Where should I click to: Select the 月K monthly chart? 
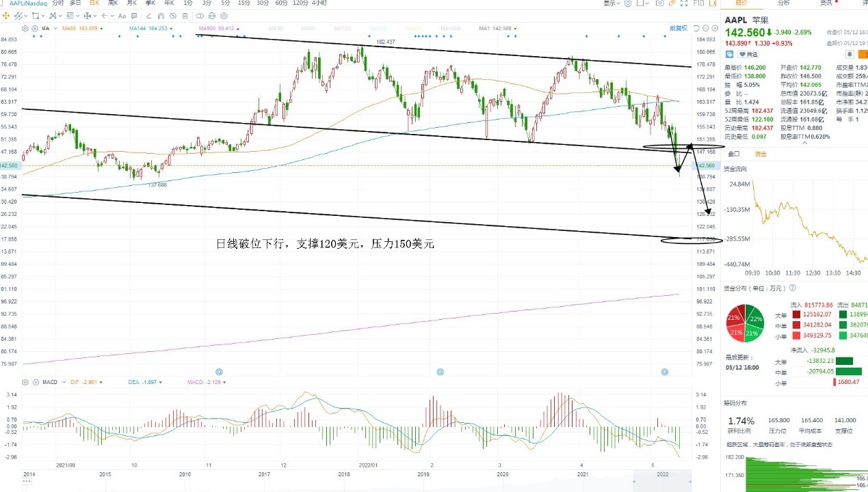coord(131,3)
